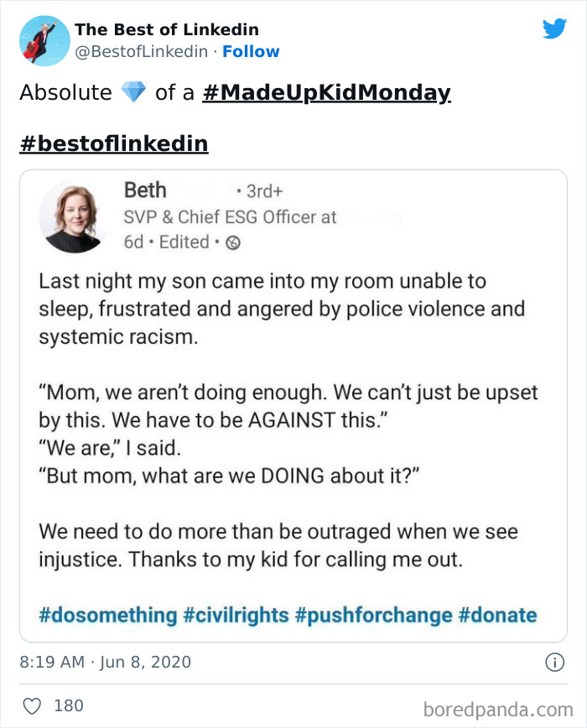Viewport: 587px width, 728px height.
Task: Click the #dosomething hashtag
Action: (x=108, y=615)
